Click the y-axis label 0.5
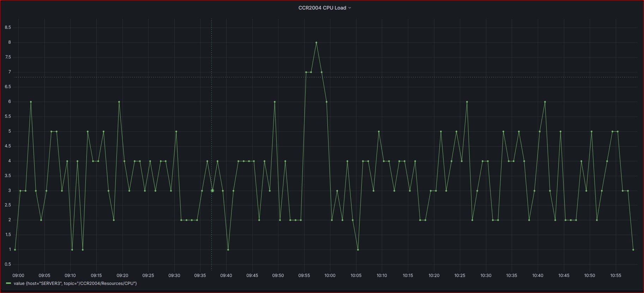Image resolution: width=644 pixels, height=293 pixels. [8, 264]
